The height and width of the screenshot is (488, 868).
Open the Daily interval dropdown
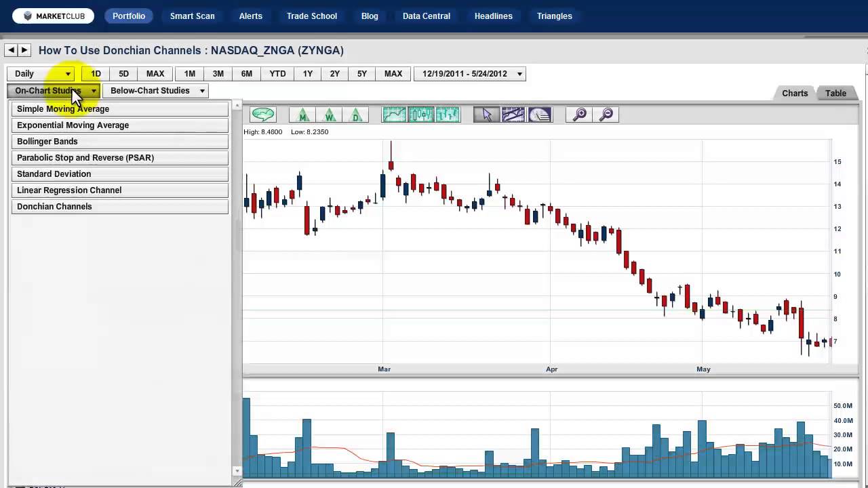(42, 73)
